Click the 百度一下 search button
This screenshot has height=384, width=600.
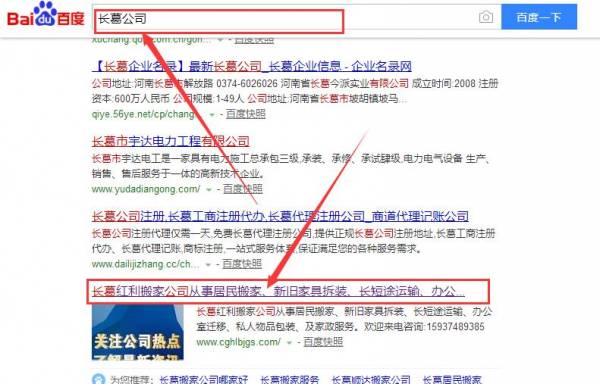point(539,17)
